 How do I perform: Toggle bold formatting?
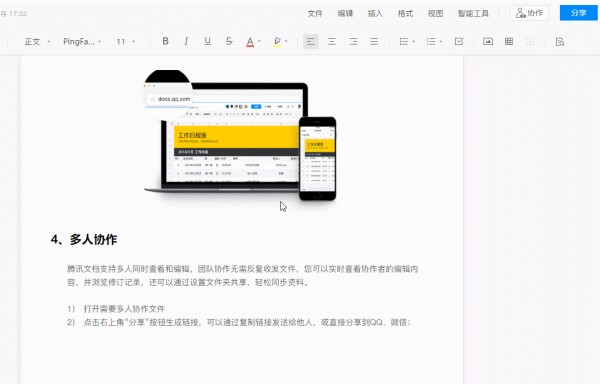coord(165,41)
